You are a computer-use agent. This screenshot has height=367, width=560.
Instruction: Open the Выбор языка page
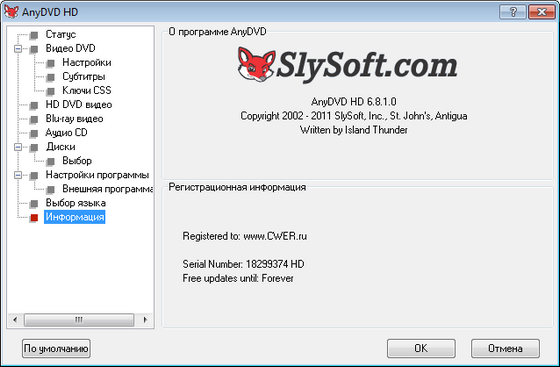75,203
